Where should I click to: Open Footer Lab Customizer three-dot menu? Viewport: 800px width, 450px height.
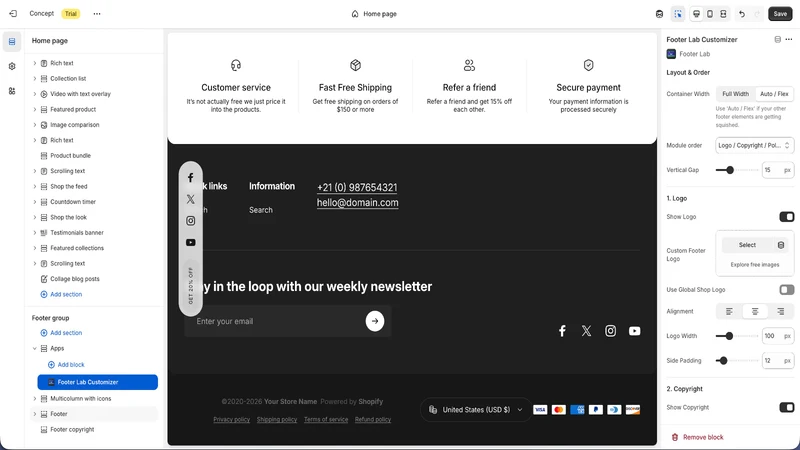[789, 39]
